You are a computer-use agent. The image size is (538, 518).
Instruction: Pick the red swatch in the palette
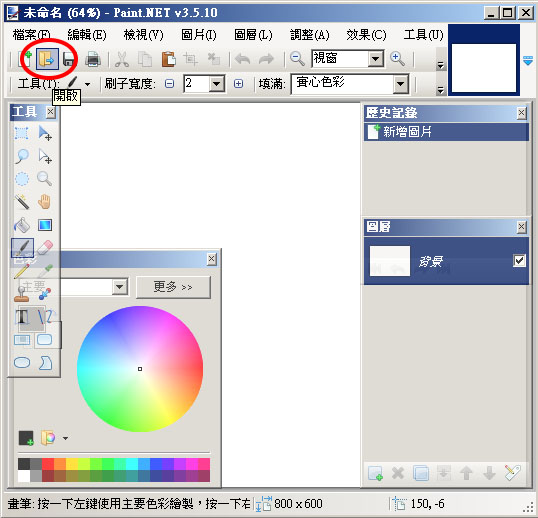[48, 464]
